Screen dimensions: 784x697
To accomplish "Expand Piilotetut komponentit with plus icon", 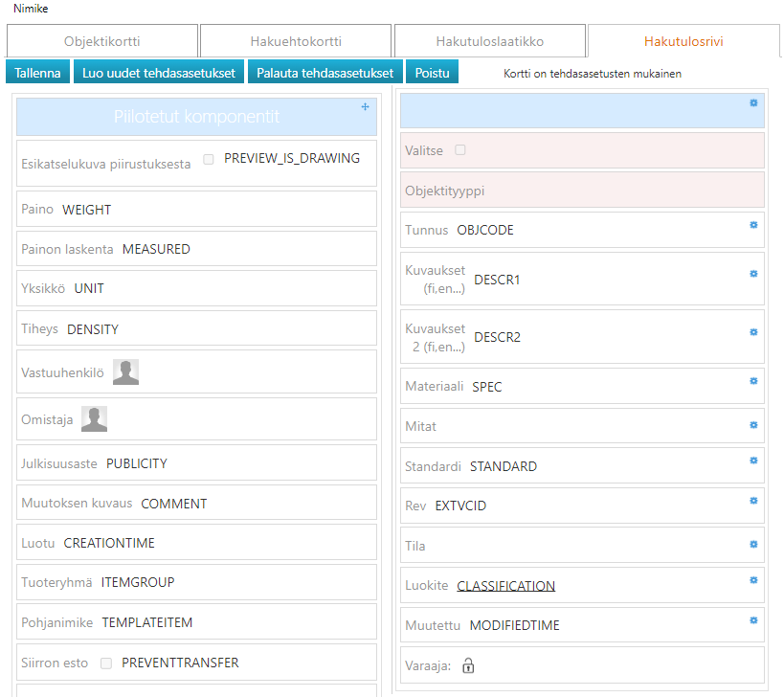I will click(365, 107).
